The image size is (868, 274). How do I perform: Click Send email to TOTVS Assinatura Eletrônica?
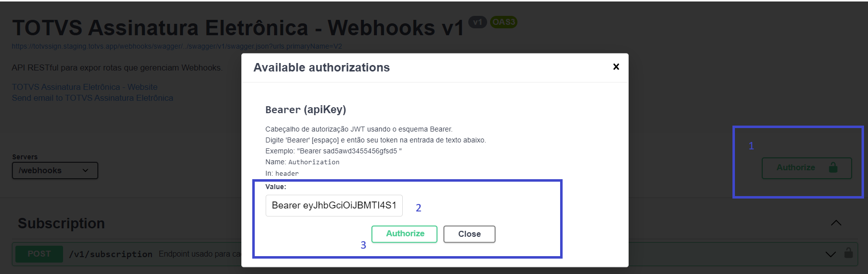point(92,98)
